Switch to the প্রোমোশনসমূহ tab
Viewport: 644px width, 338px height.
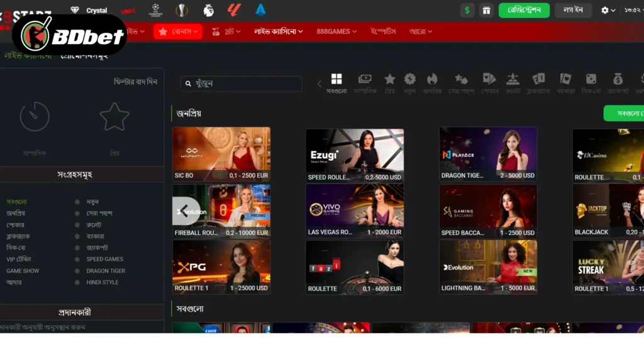[x=84, y=56]
